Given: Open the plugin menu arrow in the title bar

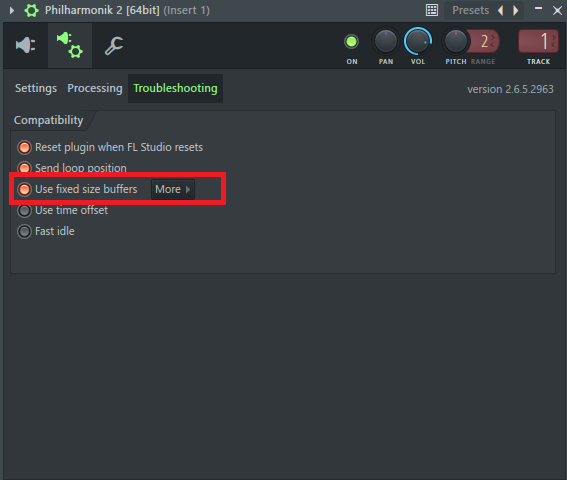Looking at the screenshot, I should pyautogui.click(x=12, y=10).
